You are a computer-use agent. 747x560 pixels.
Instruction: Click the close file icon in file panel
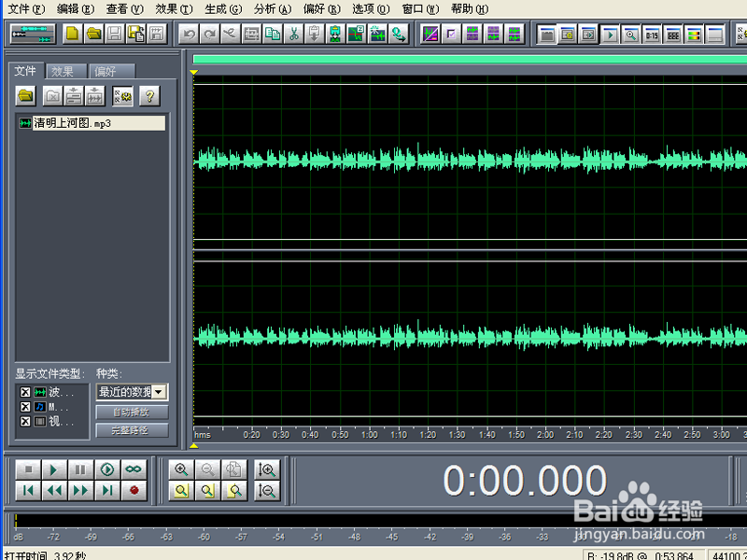coord(52,96)
